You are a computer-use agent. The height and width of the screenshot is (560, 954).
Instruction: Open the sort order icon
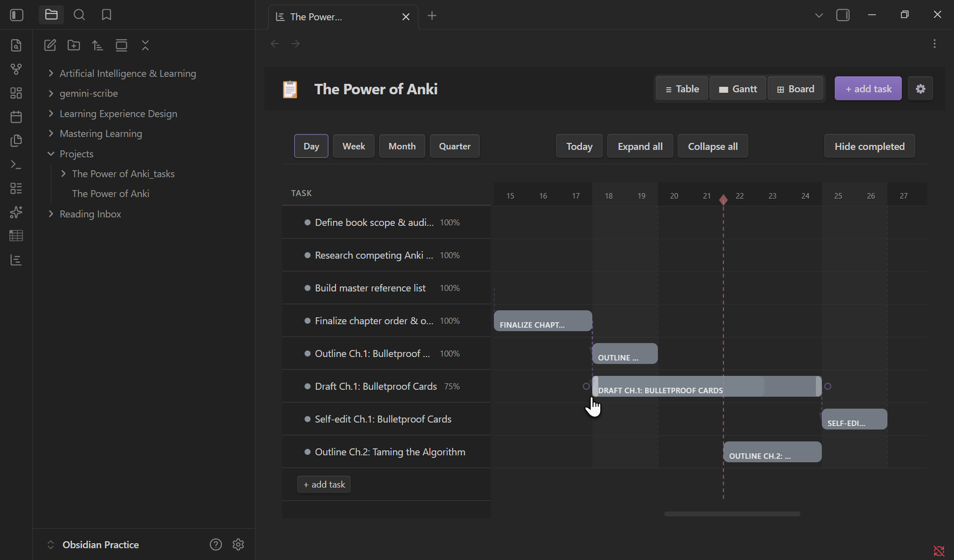click(98, 45)
